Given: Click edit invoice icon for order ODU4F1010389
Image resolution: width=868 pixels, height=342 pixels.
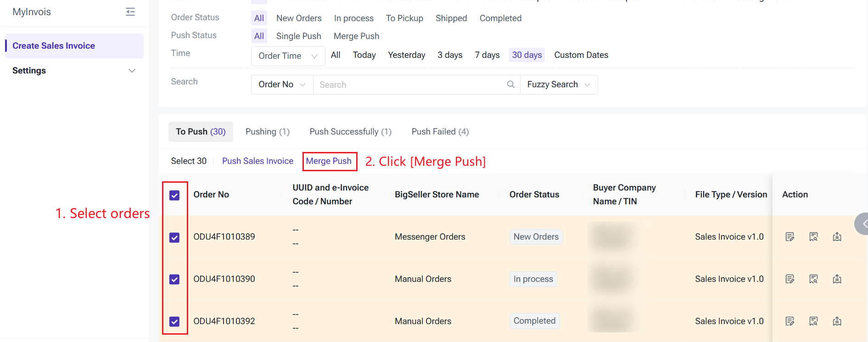Looking at the screenshot, I should click(x=790, y=237).
